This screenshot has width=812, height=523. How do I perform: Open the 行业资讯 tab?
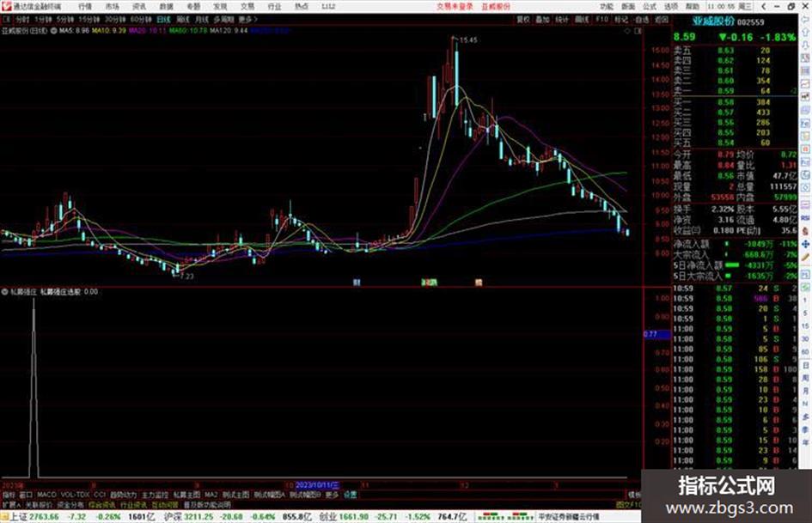(133, 504)
